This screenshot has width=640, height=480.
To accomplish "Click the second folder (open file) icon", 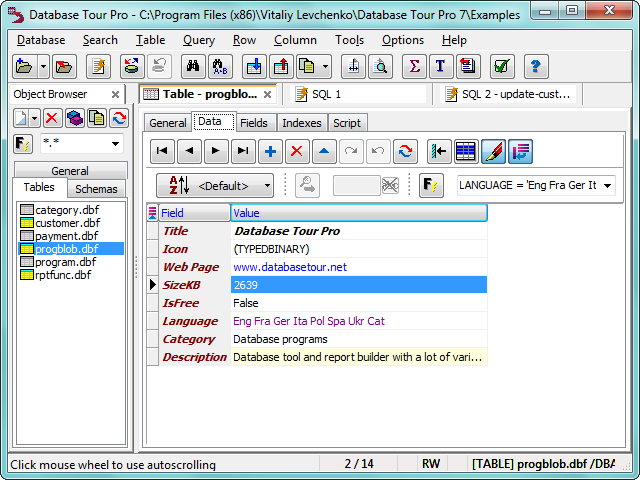I will pos(64,66).
